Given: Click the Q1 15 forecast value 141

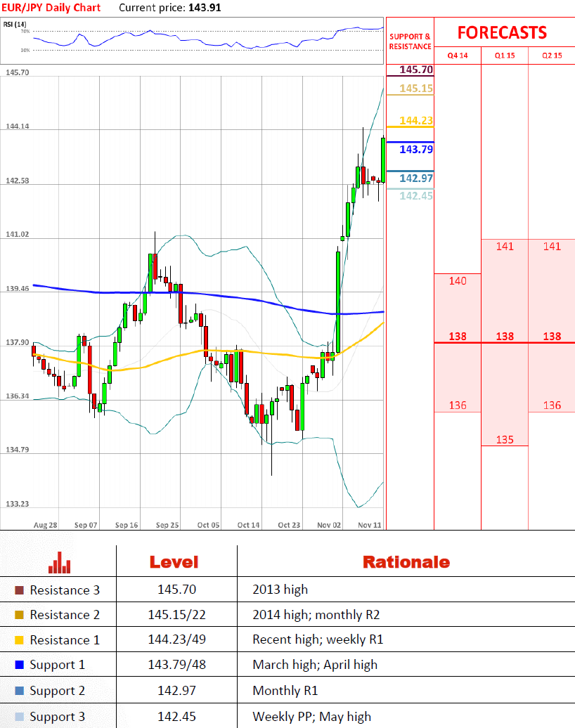Looking at the screenshot, I should [x=505, y=247].
